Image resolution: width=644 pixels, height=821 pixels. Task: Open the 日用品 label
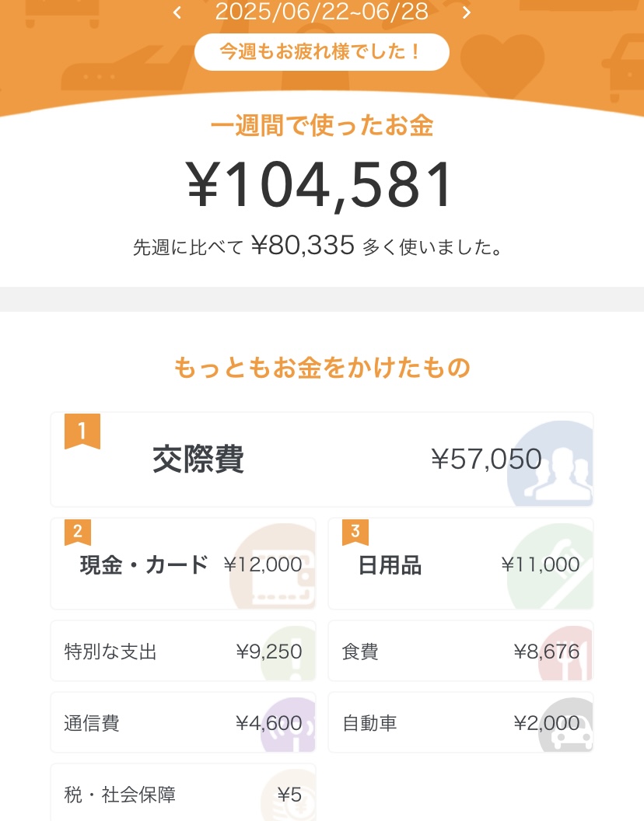(390, 565)
